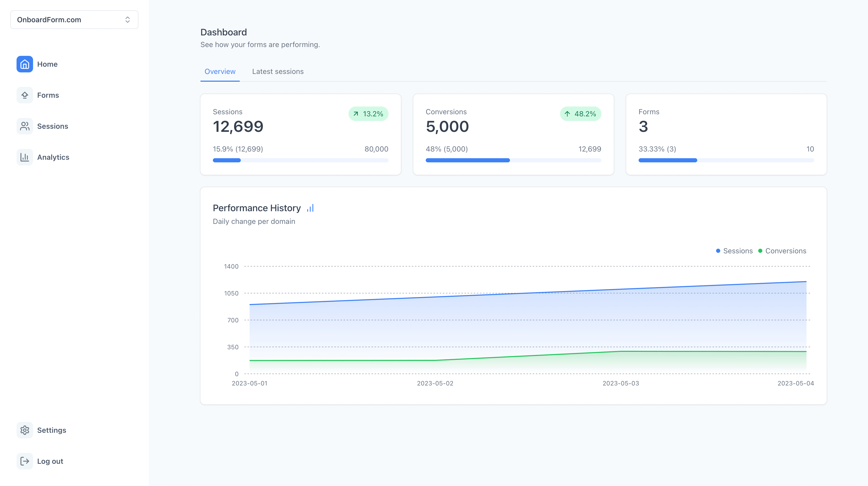
Task: Open Forms via its sidebar icon
Action: (x=25, y=95)
